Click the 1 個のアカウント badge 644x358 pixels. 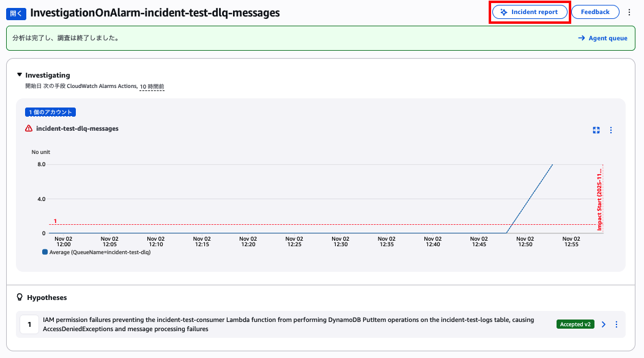pyautogui.click(x=51, y=112)
